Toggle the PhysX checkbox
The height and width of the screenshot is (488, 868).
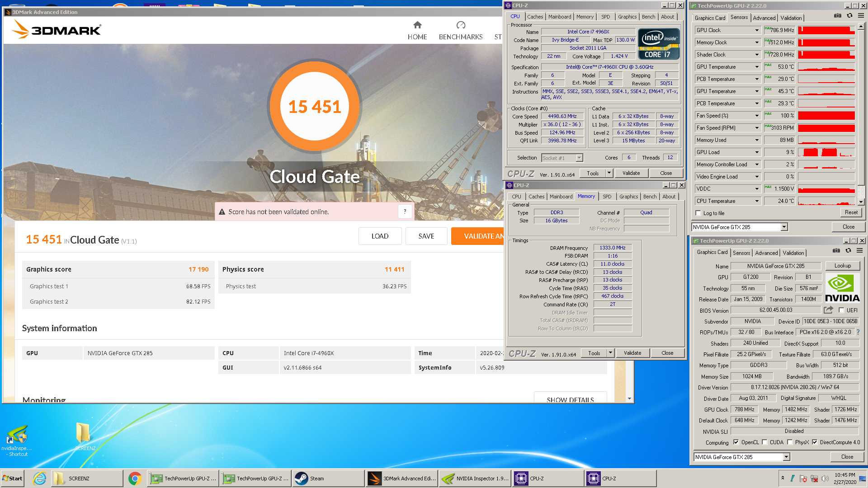point(790,442)
